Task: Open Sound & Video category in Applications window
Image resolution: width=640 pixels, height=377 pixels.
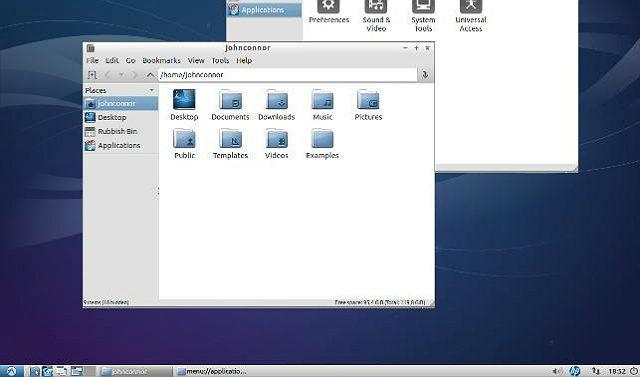Action: [x=376, y=16]
